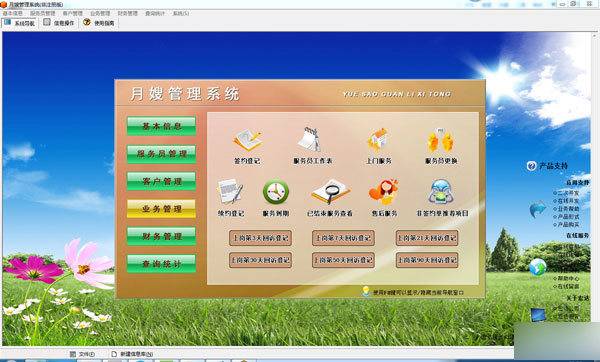Open the 财务管理 menu in menu bar

127,13
